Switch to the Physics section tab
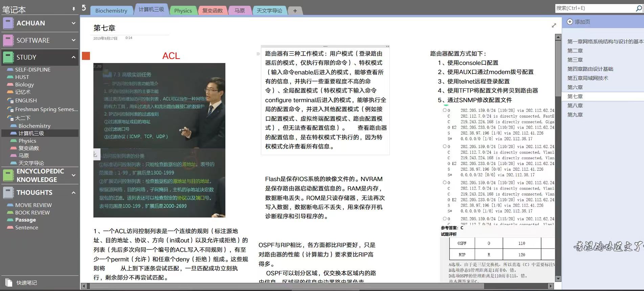This screenshot has width=644, height=291. click(x=183, y=11)
